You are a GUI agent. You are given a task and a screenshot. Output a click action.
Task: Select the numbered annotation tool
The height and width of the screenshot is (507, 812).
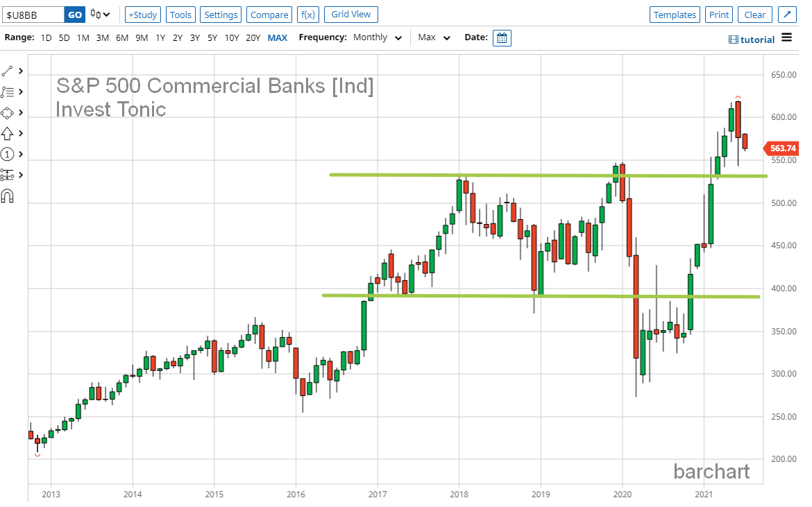click(x=10, y=154)
